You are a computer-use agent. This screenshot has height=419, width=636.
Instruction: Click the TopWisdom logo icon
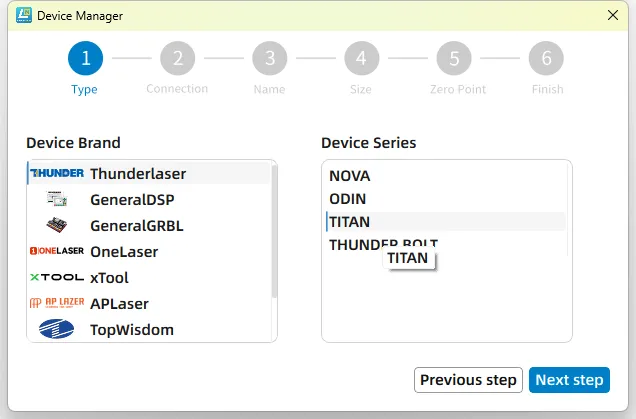click(x=57, y=329)
